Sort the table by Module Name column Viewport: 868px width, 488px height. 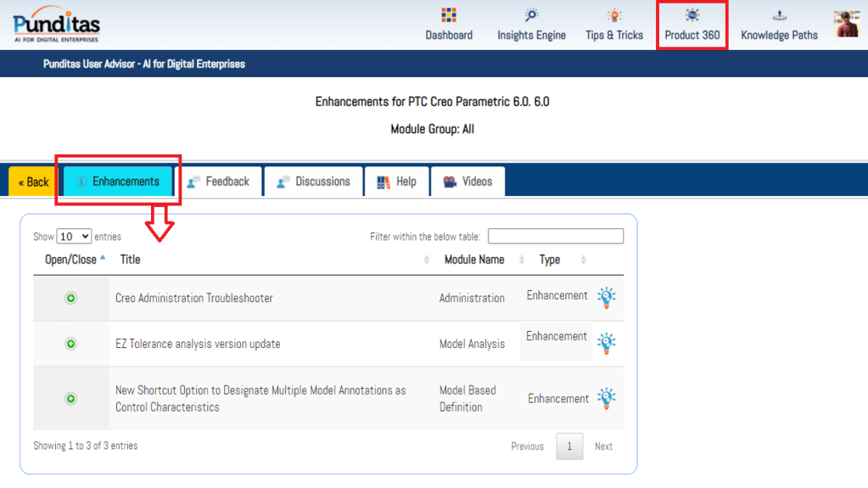(x=474, y=260)
